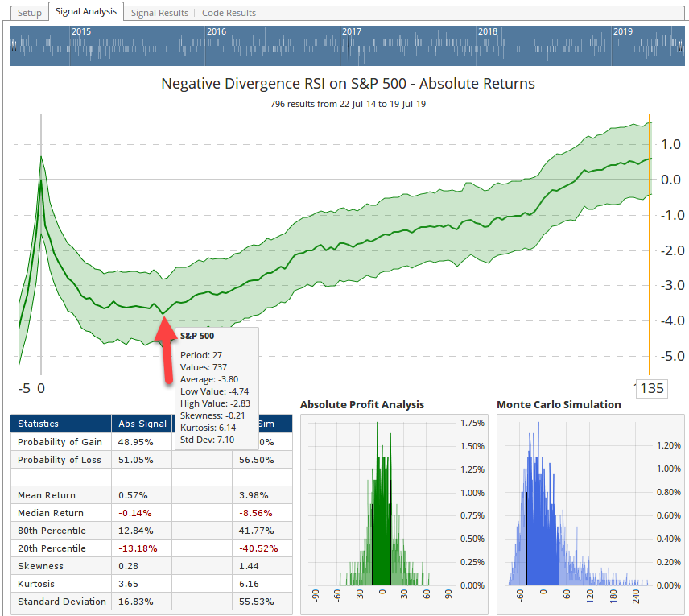689x616 pixels.
Task: Click the -40.52% simulated percentile value
Action: [258, 548]
